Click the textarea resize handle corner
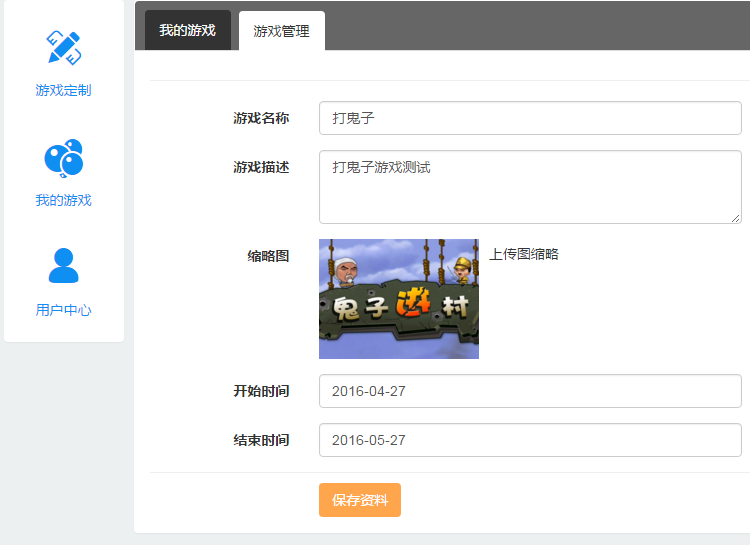Image resolution: width=750 pixels, height=545 pixels. click(736, 218)
